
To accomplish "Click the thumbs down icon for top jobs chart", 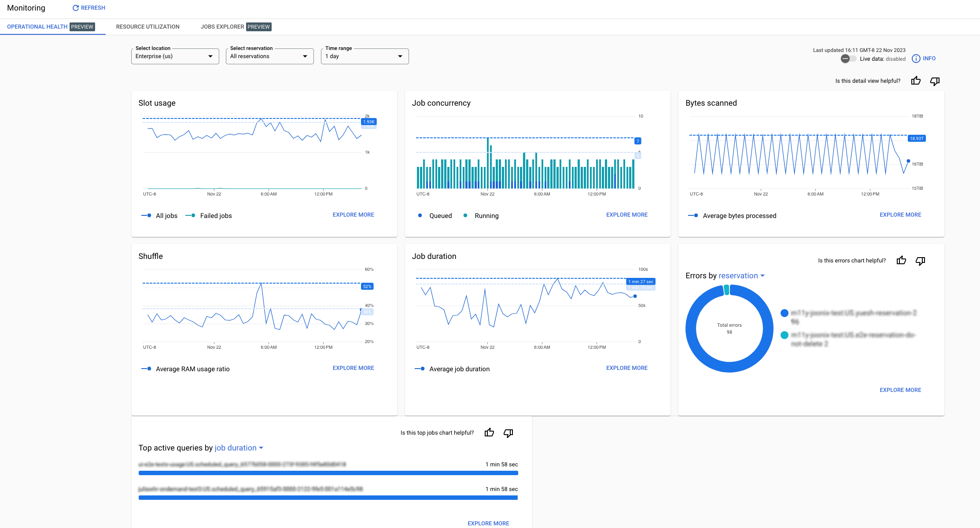I will (509, 432).
